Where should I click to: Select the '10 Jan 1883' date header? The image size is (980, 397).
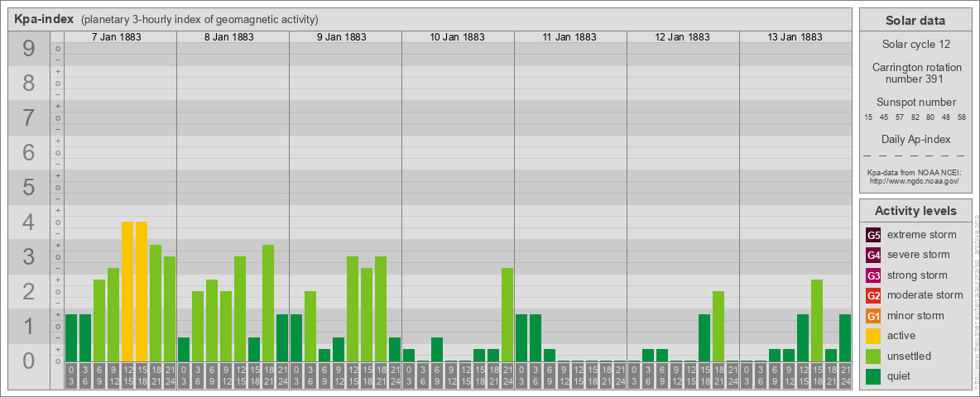click(457, 37)
